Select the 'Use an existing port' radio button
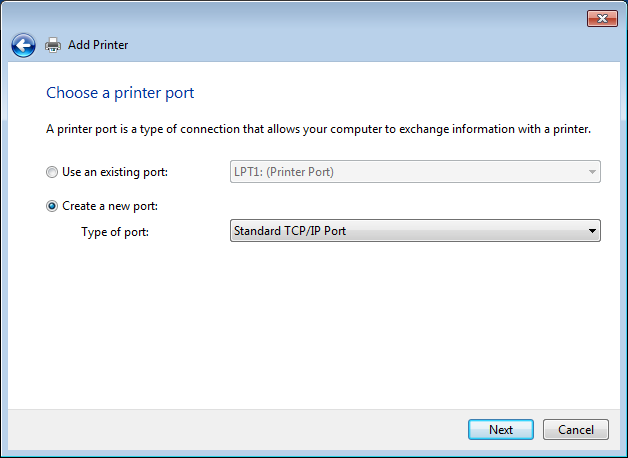The image size is (628, 458). (x=52, y=172)
